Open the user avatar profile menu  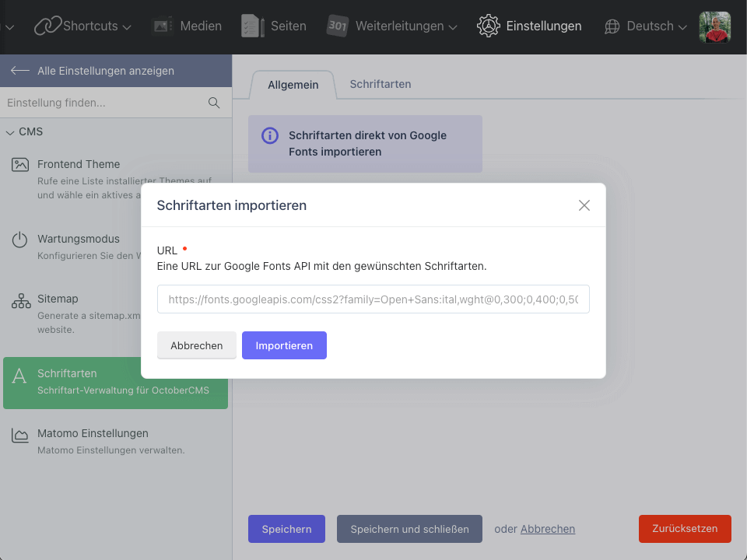pos(714,27)
